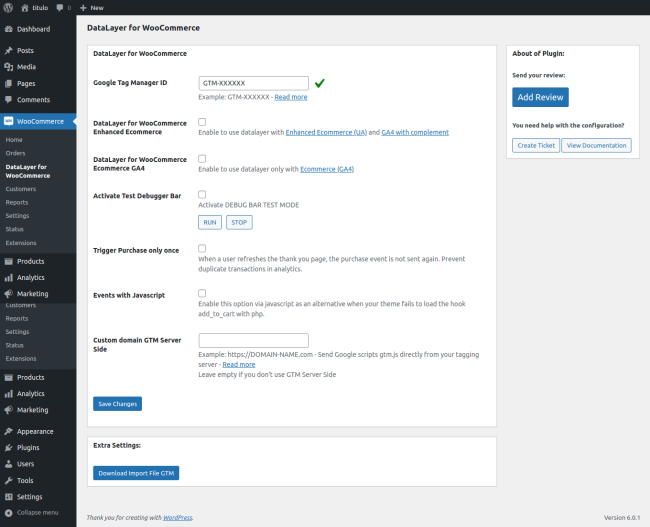The image size is (650, 527).
Task: Click Save Changes button
Action: 117,404
